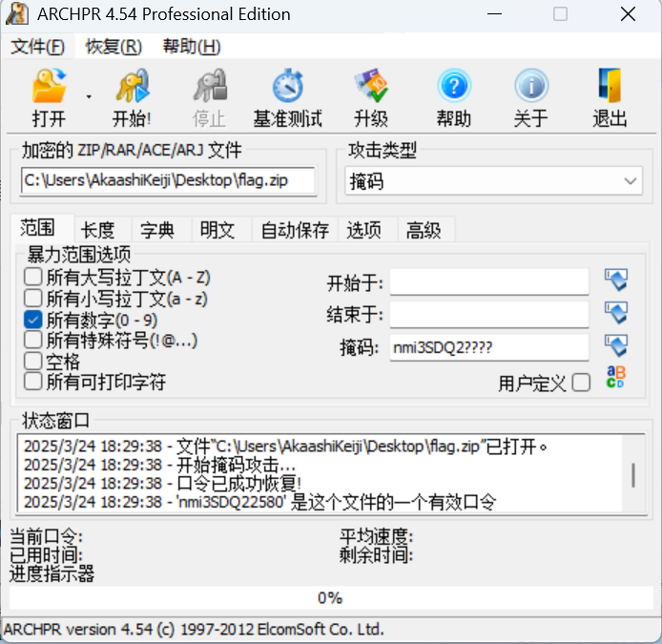The width and height of the screenshot is (662, 644).
Task: Open the 攻击类型 dropdown showing 掩码
Action: pos(493,180)
